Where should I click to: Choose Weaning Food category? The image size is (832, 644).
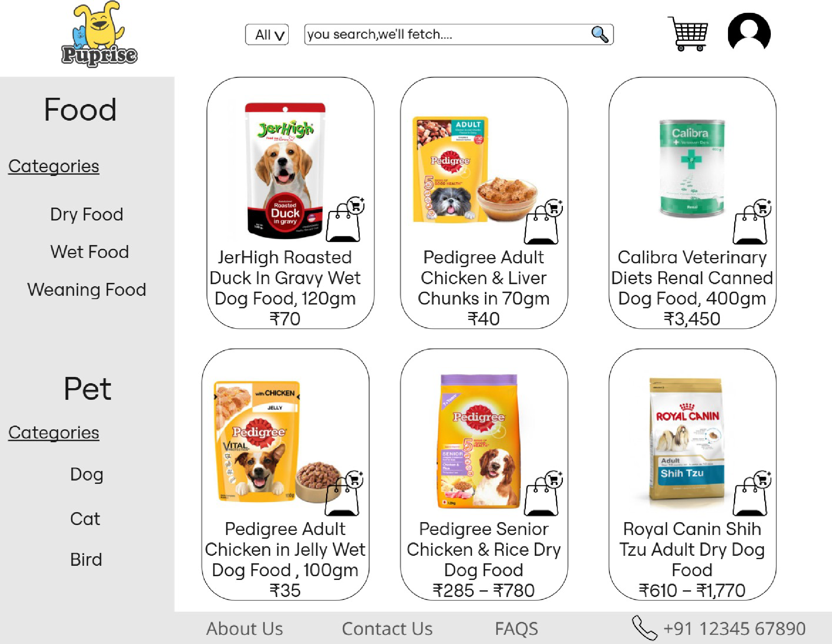point(87,290)
